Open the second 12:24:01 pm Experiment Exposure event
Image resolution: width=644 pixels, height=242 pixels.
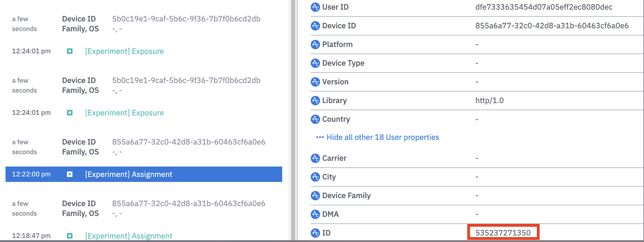click(x=124, y=113)
